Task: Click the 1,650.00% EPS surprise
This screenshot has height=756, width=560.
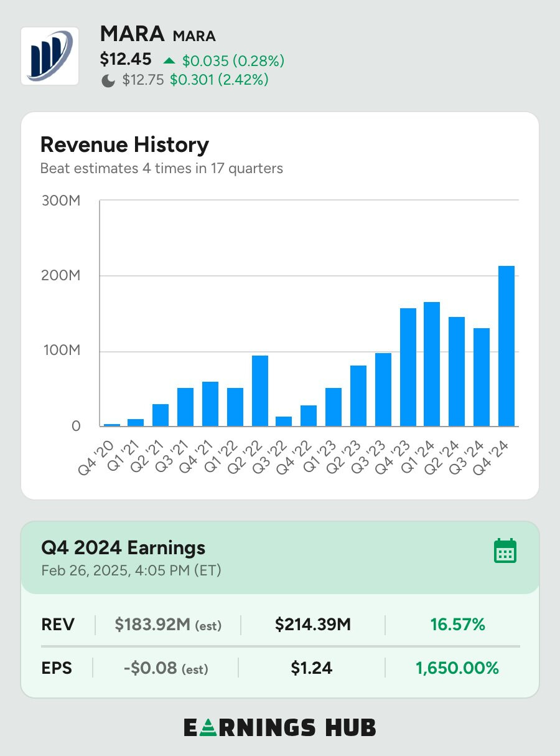Action: pos(457,668)
